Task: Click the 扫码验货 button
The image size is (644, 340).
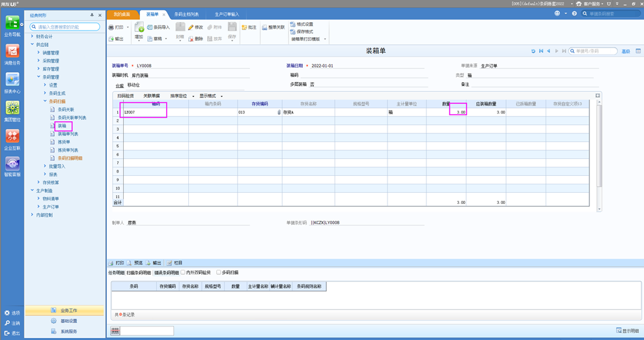Action: [x=126, y=96]
